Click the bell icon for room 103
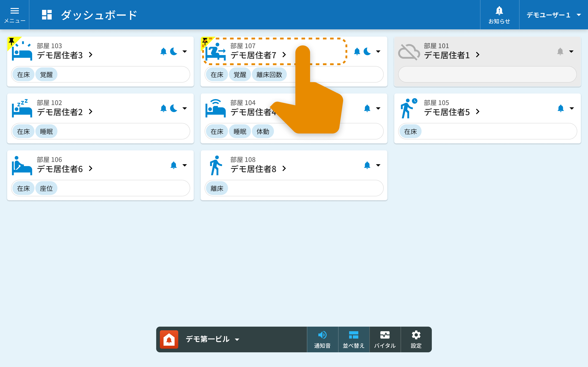Screen dimensions: 588x367 pyautogui.click(x=164, y=51)
